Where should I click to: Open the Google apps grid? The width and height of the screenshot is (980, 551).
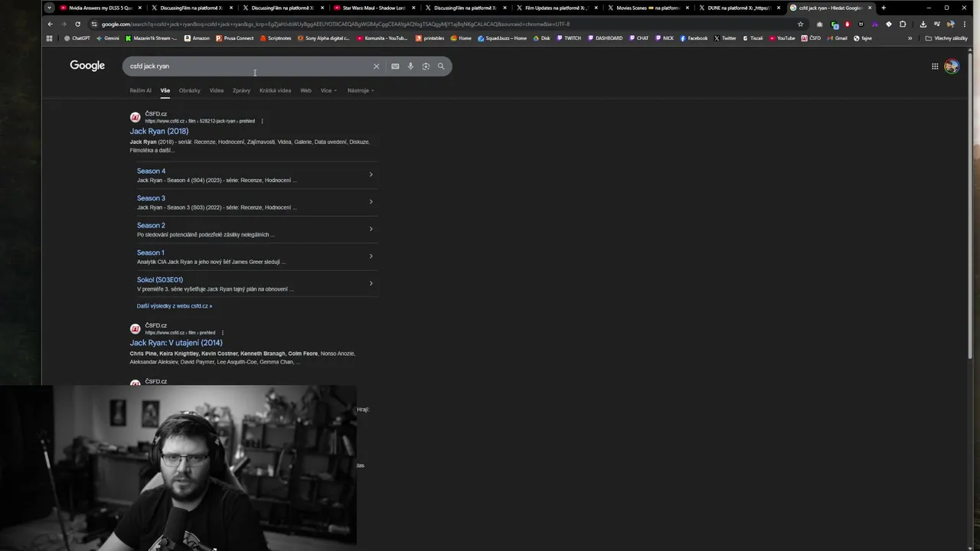point(935,67)
